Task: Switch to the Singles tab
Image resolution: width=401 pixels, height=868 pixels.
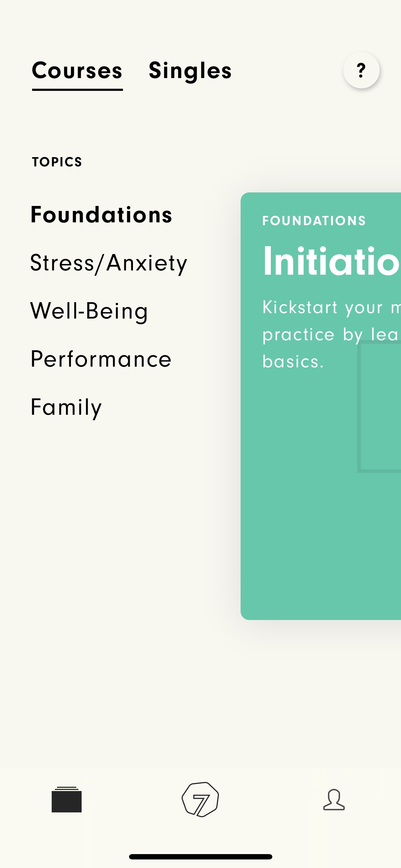Action: [190, 71]
